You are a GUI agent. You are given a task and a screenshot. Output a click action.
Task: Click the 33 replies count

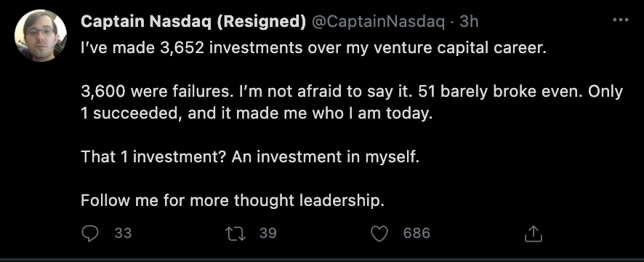[124, 234]
